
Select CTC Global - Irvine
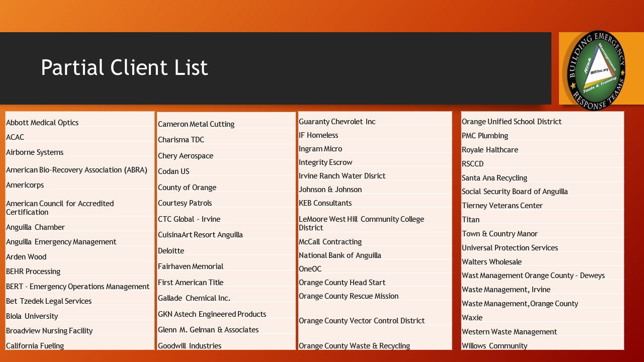point(189,219)
